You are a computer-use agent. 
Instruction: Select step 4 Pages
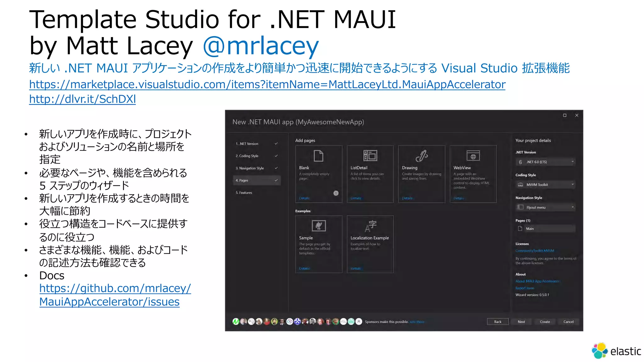click(x=257, y=180)
